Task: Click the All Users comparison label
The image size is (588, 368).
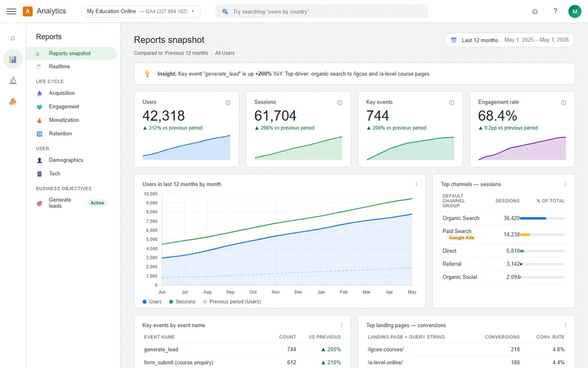Action: [x=225, y=53]
